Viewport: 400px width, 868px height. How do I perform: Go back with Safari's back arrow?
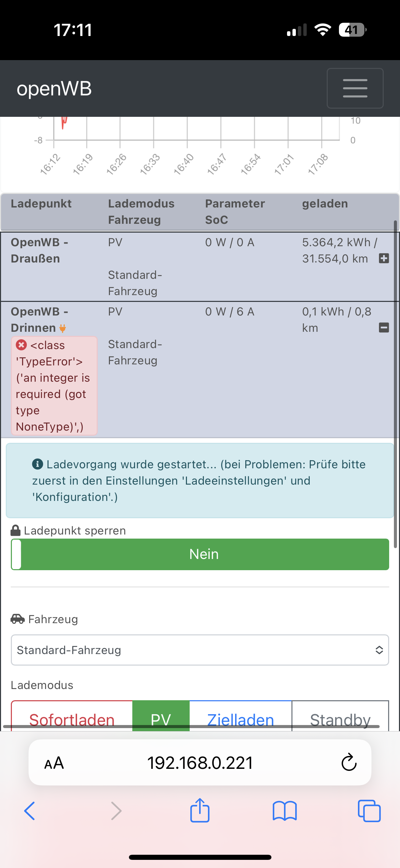pyautogui.click(x=30, y=811)
